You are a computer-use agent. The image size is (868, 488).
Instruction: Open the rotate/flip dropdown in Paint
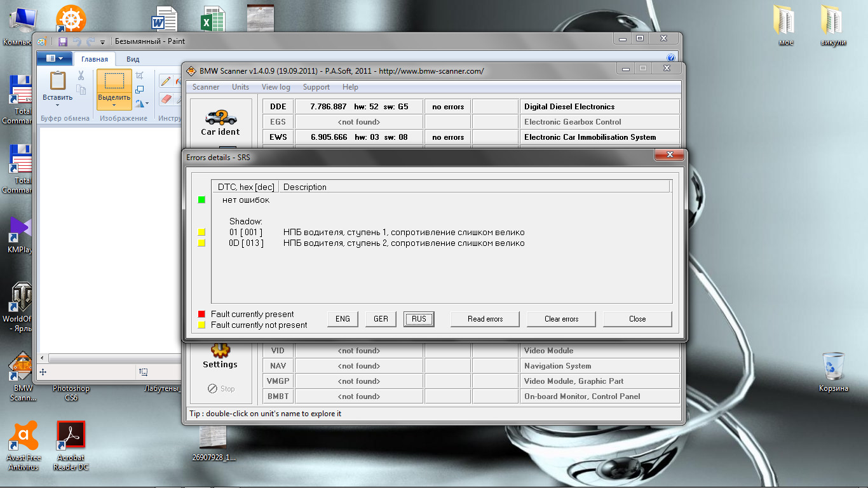[x=142, y=102]
